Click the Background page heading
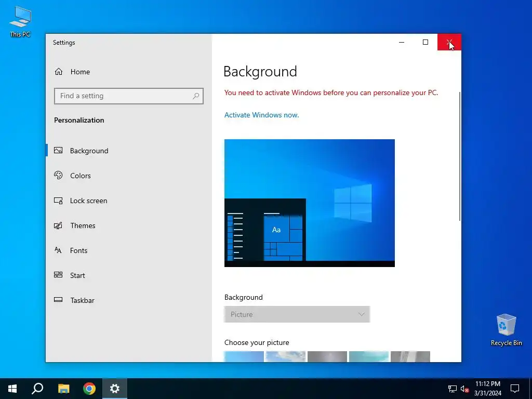Image resolution: width=532 pixels, height=399 pixels. pyautogui.click(x=260, y=72)
